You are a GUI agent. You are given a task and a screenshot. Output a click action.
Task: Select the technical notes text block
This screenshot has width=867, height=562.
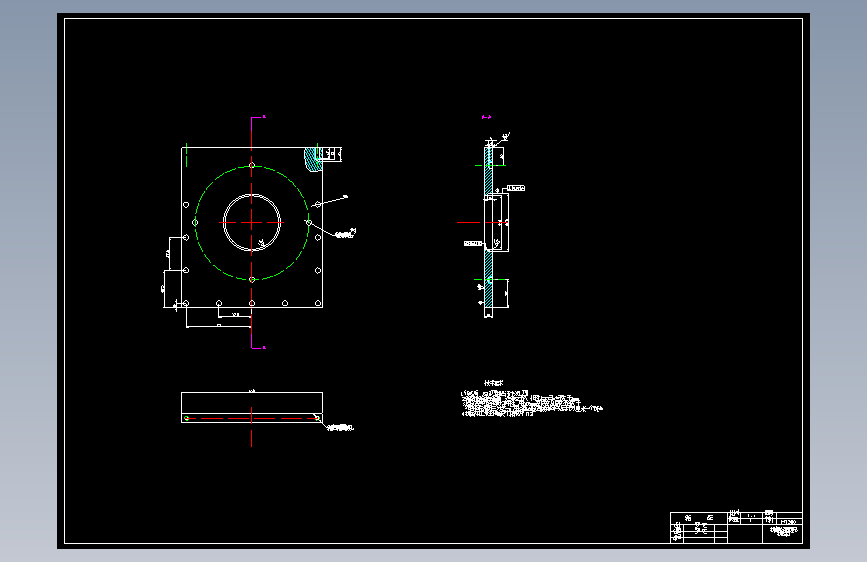532,399
